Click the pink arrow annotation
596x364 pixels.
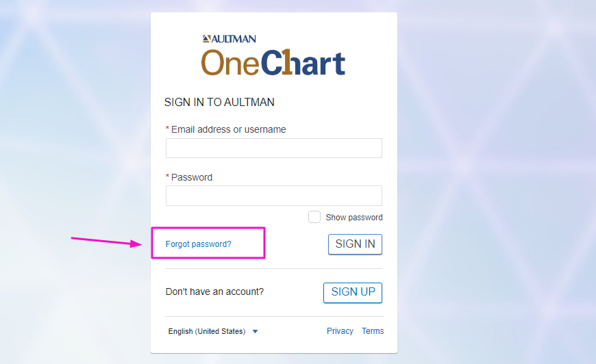106,242
